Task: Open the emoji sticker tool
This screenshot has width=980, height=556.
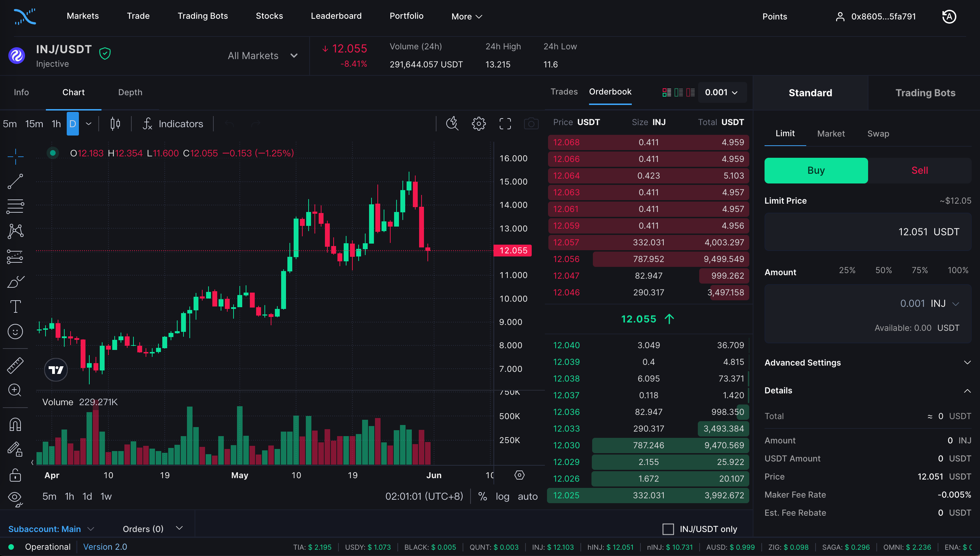Action: (15, 332)
